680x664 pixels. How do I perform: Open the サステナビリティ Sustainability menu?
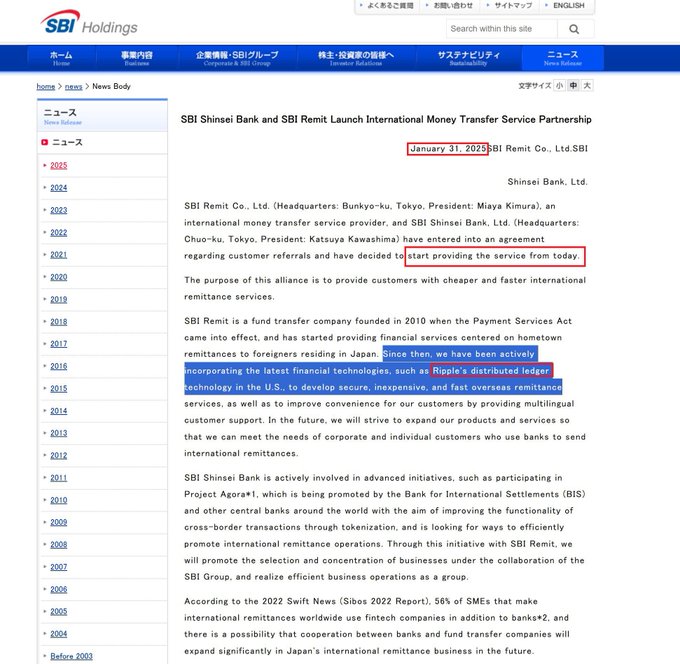point(468,58)
